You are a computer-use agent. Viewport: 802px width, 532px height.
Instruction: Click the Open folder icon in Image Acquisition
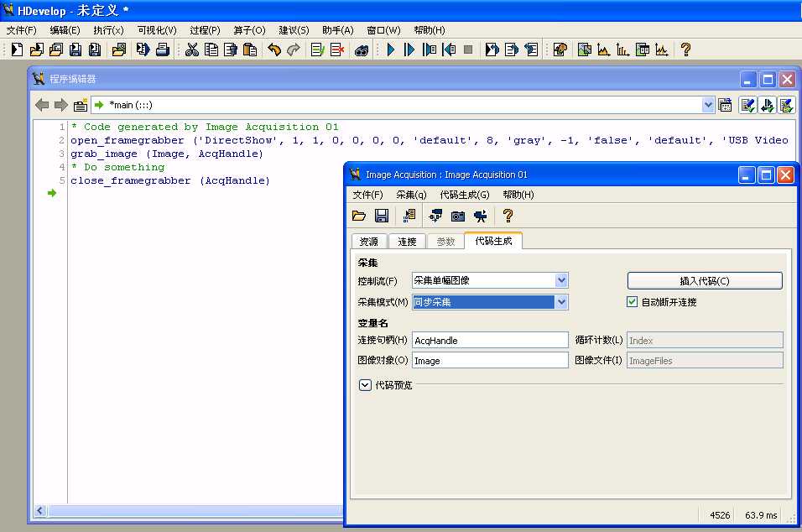click(x=359, y=216)
